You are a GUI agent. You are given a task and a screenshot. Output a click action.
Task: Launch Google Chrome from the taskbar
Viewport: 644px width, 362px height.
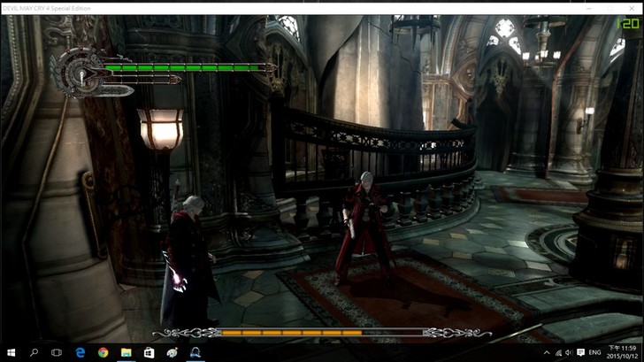pos(103,352)
